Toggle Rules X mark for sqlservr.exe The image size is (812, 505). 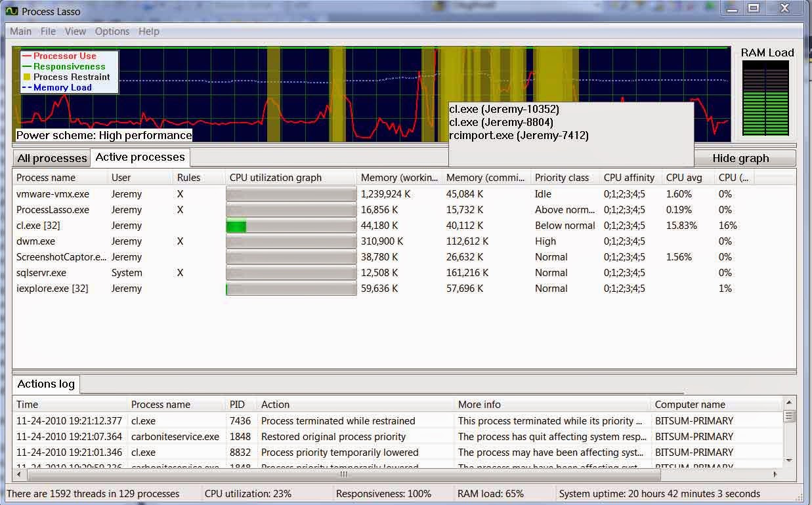coord(180,273)
